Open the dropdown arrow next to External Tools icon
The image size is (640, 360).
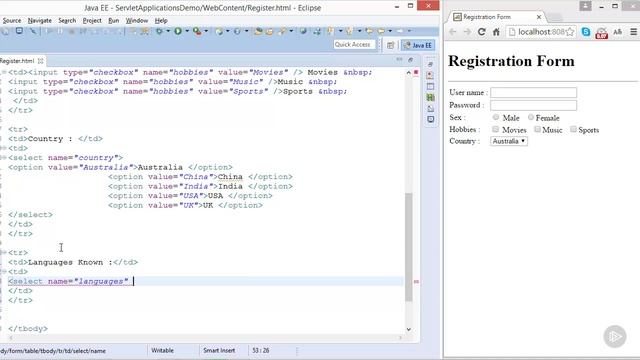[206, 31]
